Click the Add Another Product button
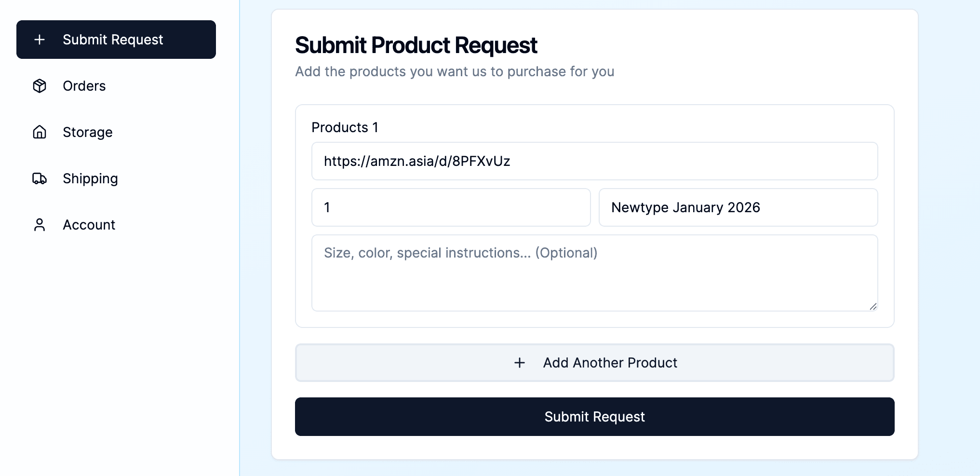This screenshot has width=980, height=476. point(595,363)
